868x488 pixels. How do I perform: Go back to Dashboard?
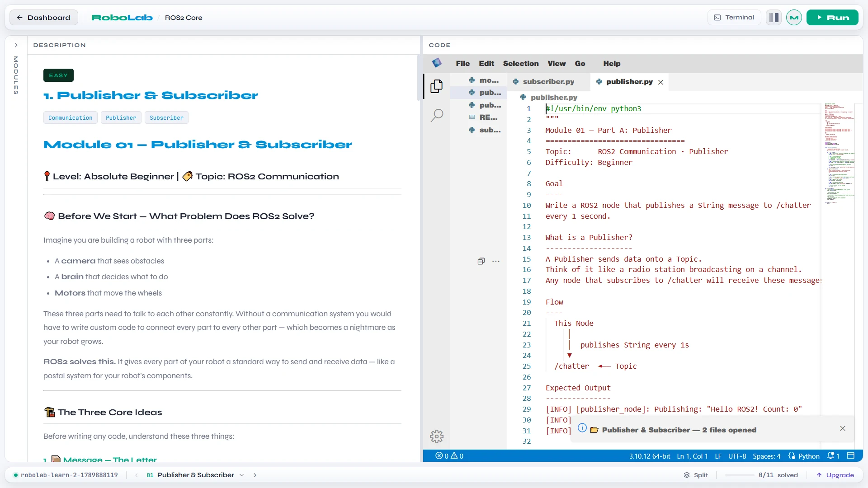click(x=44, y=18)
